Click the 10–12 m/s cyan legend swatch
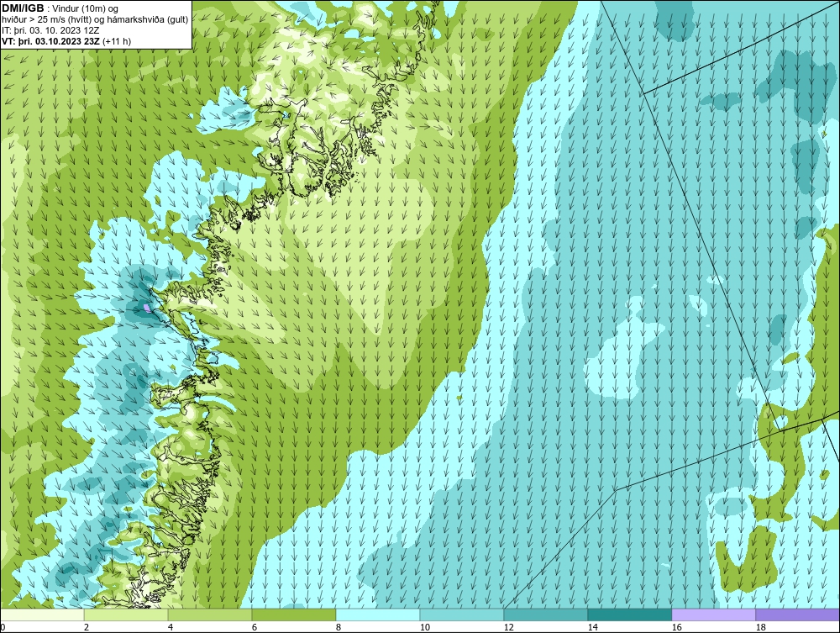Viewport: 840px width, 633px height. 462,615
